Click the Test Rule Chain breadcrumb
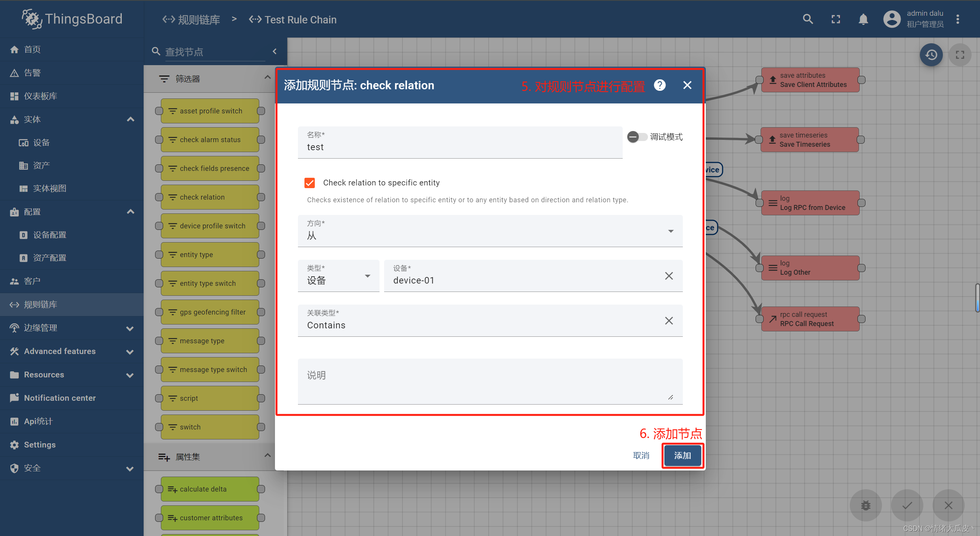Viewport: 980px width, 536px height. click(293, 20)
